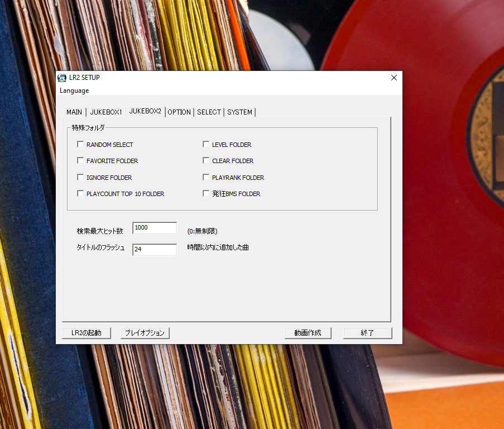The height and width of the screenshot is (429, 504).
Task: Enable PLAYCOUNT TOP 10 FOLDER
Action: pyautogui.click(x=81, y=194)
